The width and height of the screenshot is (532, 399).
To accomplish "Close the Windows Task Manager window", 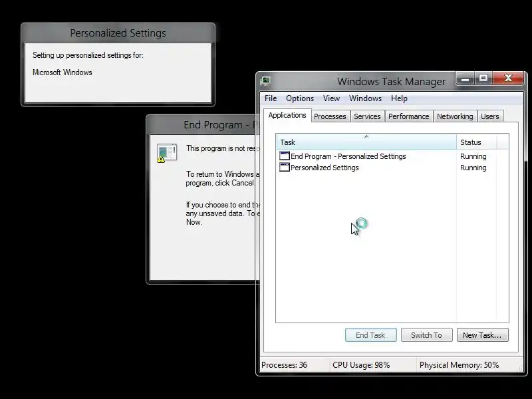I will pyautogui.click(x=508, y=78).
